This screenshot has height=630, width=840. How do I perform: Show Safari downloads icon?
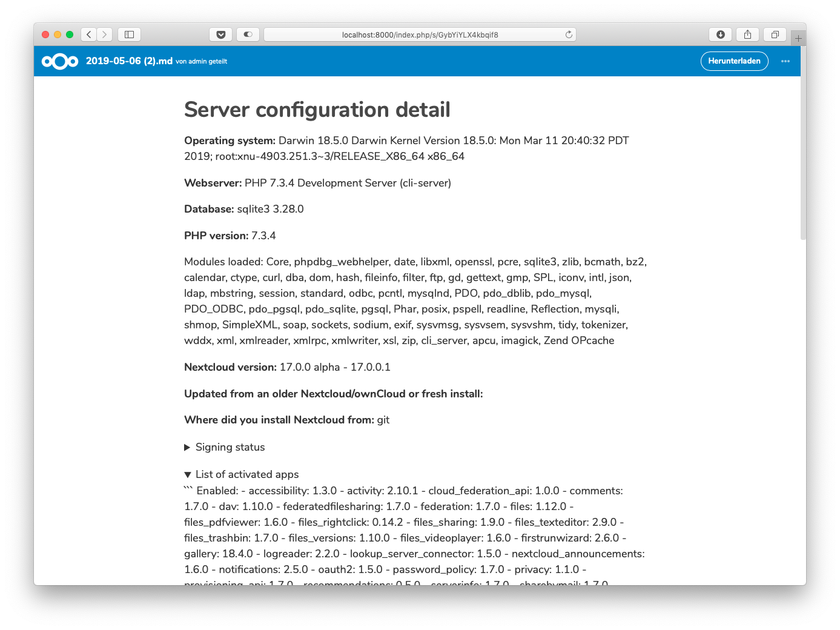tap(721, 35)
